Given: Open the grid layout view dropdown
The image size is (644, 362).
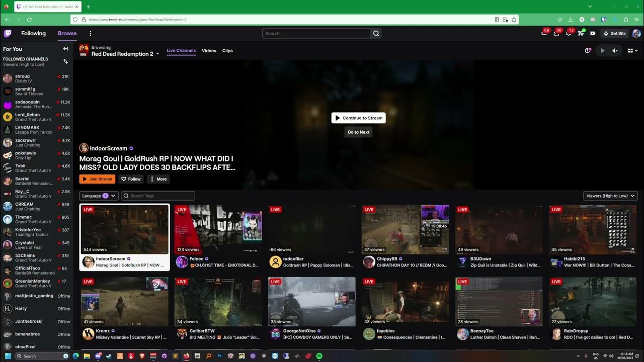Looking at the screenshot, I should (632, 51).
